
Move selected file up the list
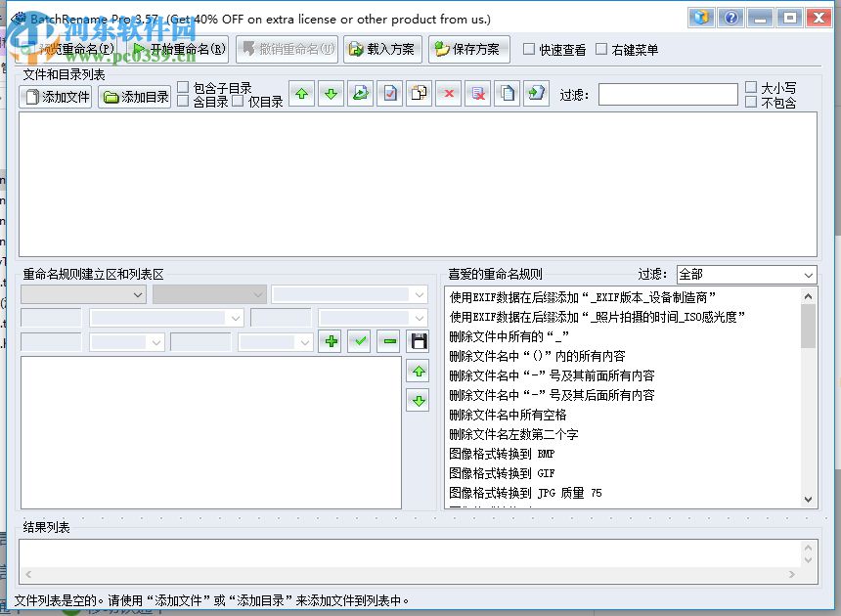click(x=301, y=94)
